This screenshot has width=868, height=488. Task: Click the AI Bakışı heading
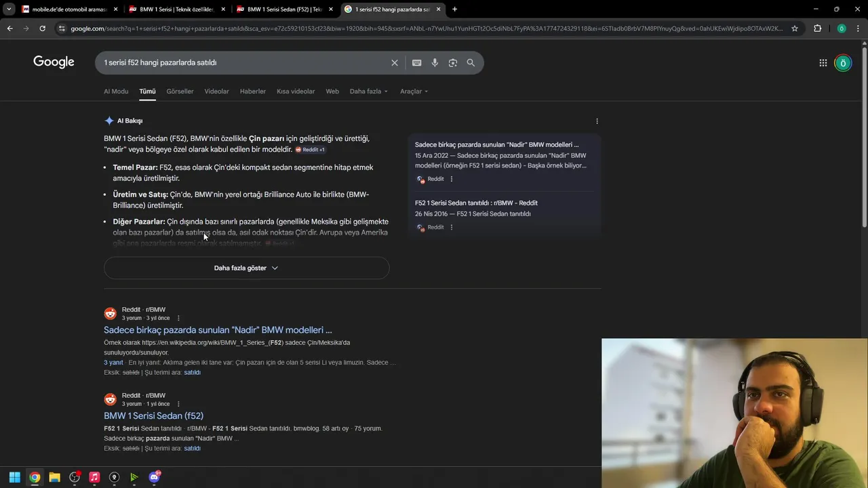click(130, 121)
